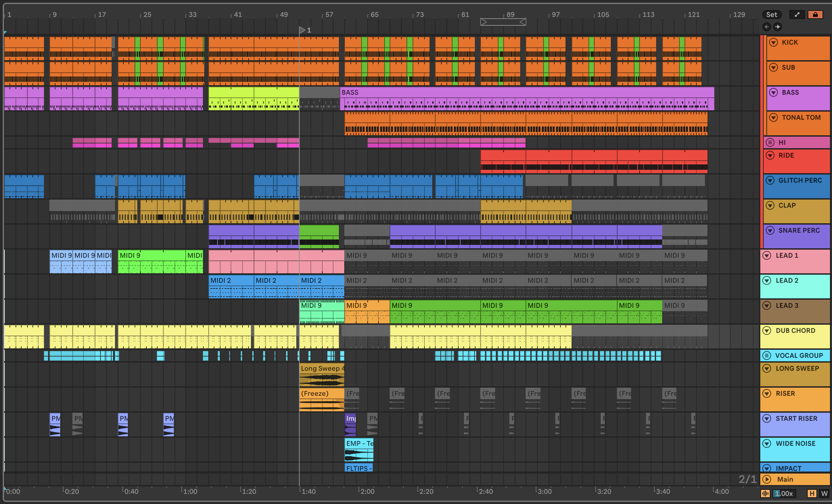Select the green SNARE PERC clip

tap(319, 236)
